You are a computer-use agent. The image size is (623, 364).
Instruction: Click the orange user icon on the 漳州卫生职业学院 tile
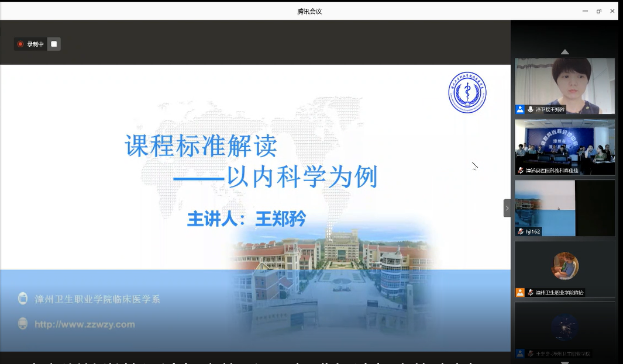520,292
